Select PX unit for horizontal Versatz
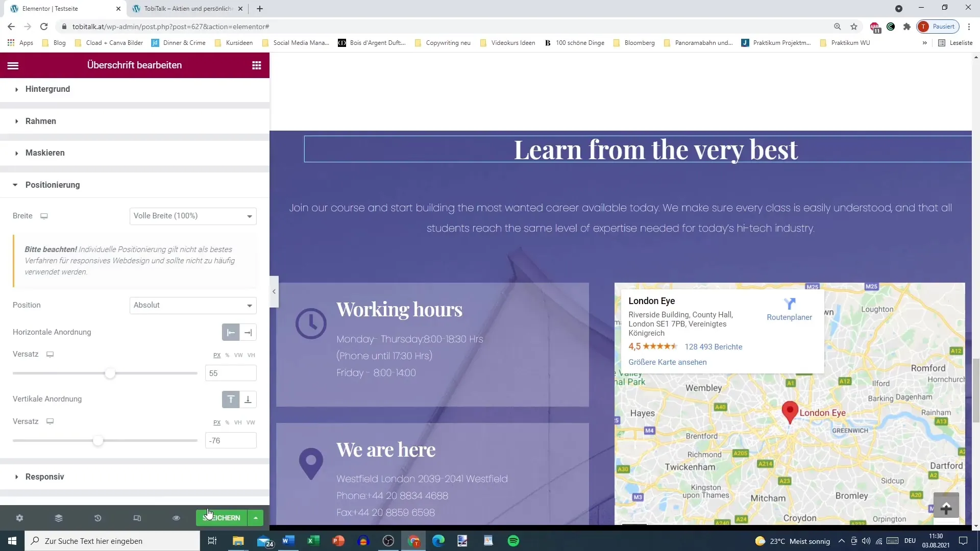This screenshot has height=551, width=980. click(217, 355)
